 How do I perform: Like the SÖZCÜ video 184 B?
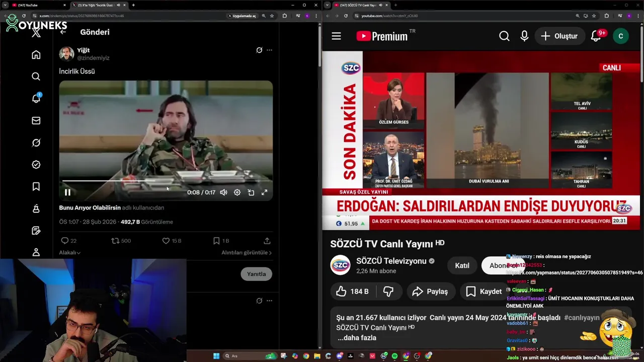point(353,291)
